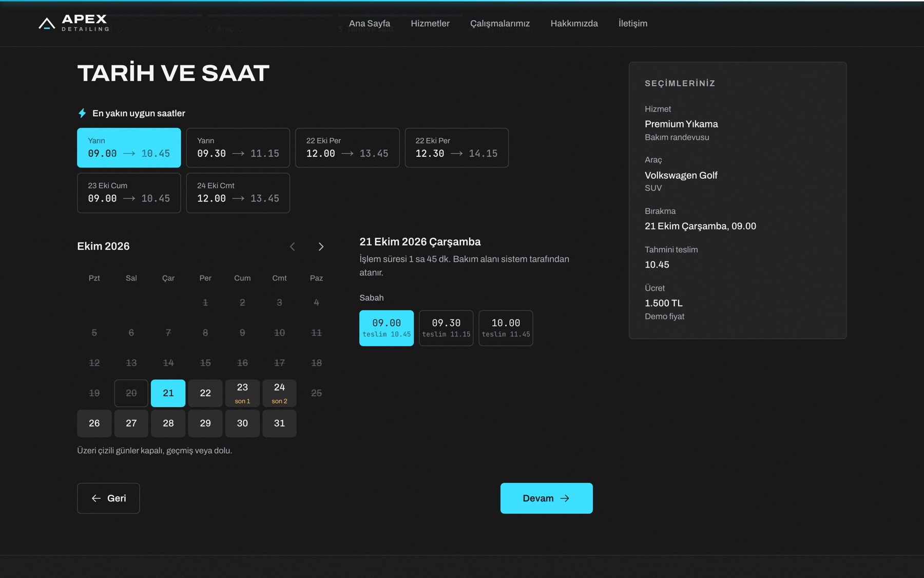
Task: Pick 24 Eki Cmt 12.00 quick slot
Action: (x=238, y=193)
